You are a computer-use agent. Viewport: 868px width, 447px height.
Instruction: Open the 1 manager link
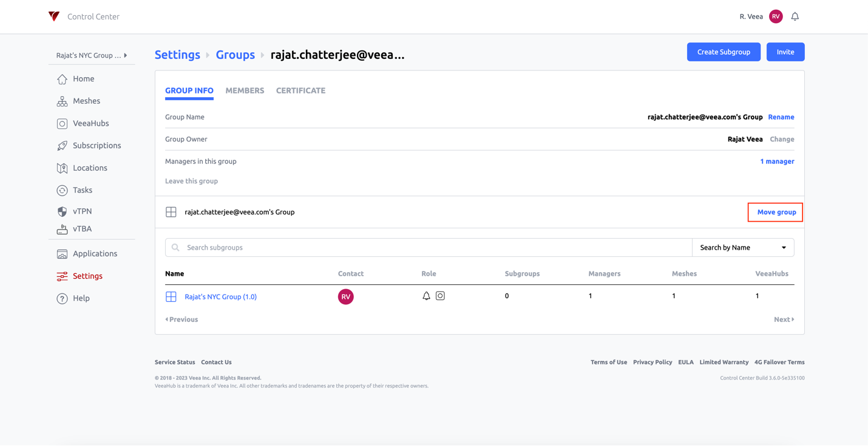(777, 161)
